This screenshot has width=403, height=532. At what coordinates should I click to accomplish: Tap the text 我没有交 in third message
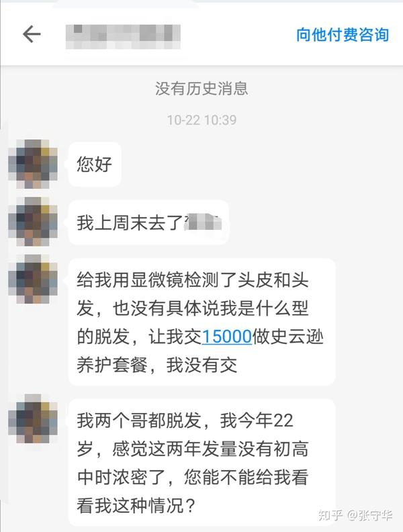point(201,365)
